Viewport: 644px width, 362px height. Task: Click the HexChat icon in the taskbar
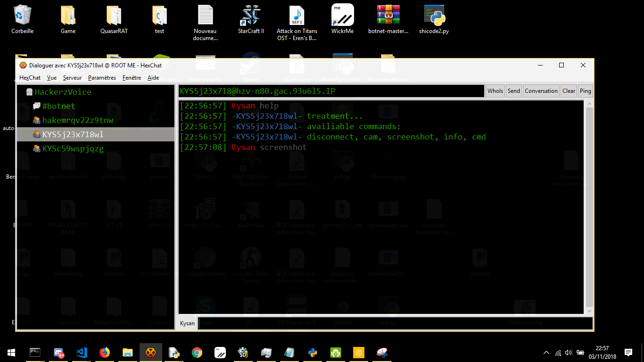coord(151,353)
